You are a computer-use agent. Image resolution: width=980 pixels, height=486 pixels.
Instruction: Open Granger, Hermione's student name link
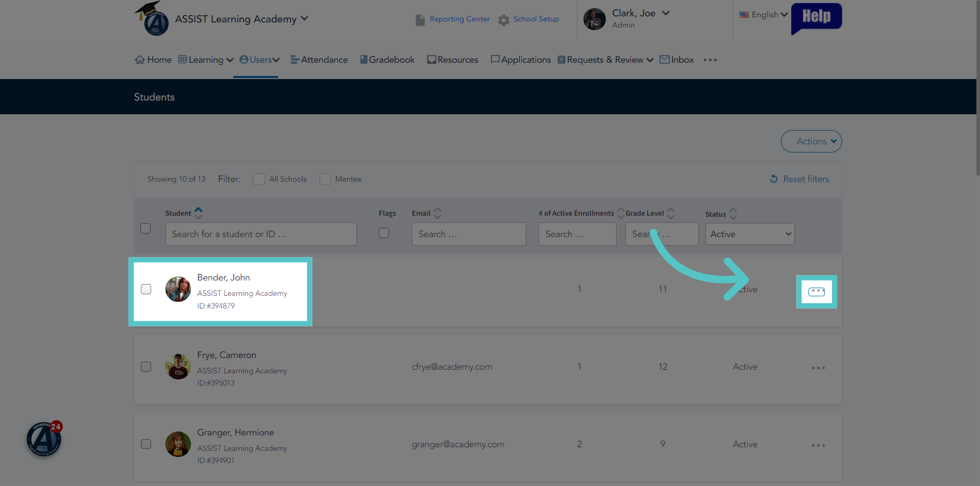point(235,432)
